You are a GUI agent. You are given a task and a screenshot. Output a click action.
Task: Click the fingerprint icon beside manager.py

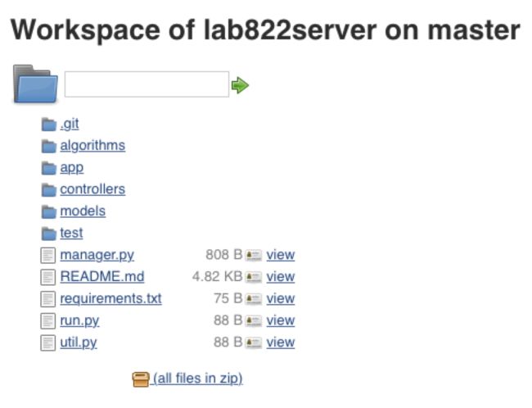tap(254, 255)
